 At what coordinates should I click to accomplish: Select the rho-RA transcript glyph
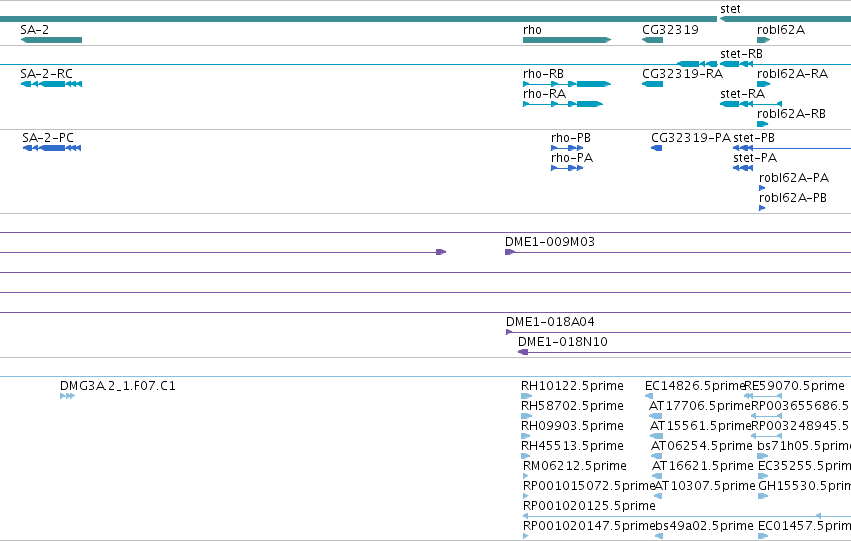coord(563,104)
